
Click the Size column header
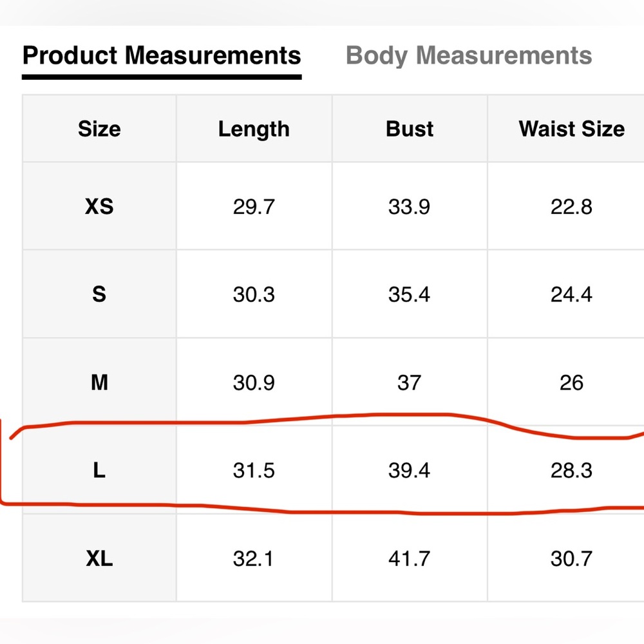coord(99,129)
